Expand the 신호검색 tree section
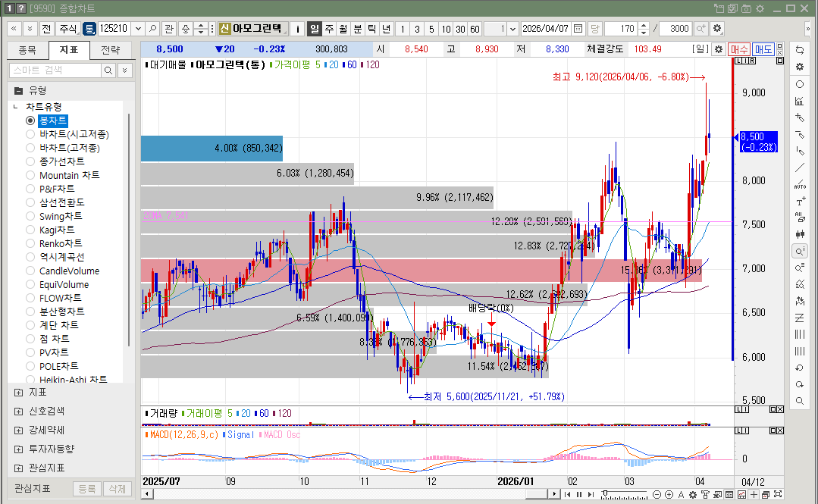The width and height of the screenshot is (818, 504). 19,411
